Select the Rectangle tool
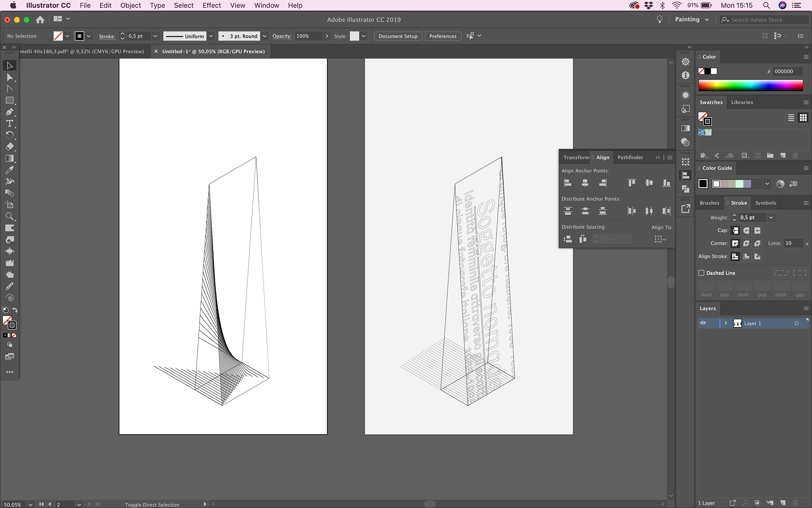This screenshot has height=508, width=812. point(9,100)
